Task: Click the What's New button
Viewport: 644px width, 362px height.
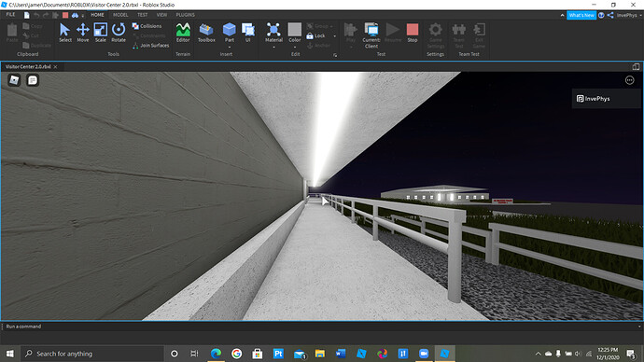Action: (581, 15)
